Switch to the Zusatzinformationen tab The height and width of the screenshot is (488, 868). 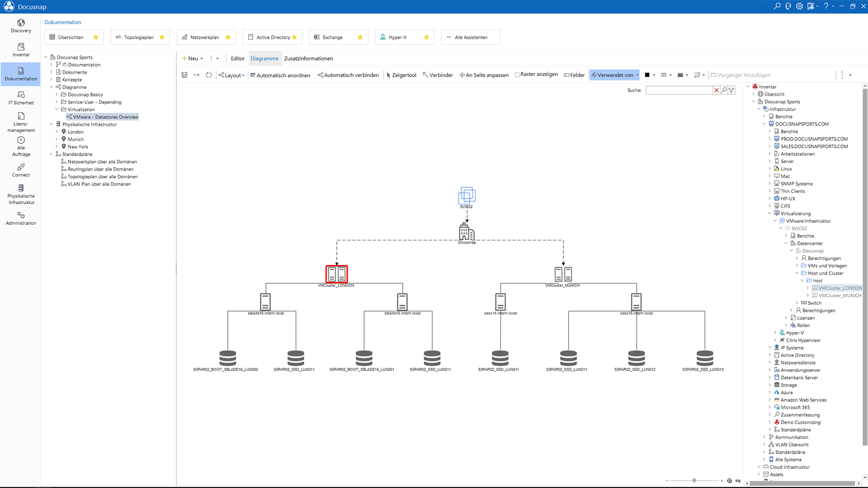(x=308, y=58)
